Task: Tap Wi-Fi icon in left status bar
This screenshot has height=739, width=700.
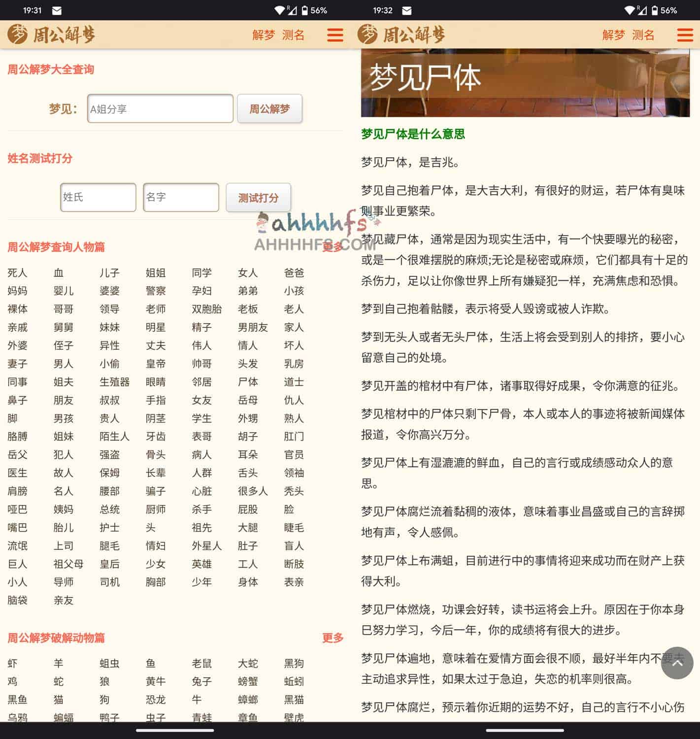Action: point(279,10)
